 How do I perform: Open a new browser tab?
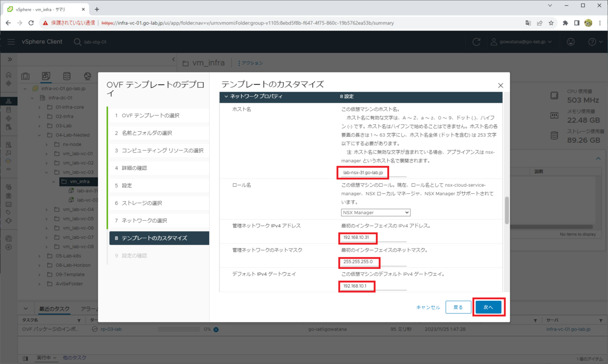pyautogui.click(x=97, y=9)
